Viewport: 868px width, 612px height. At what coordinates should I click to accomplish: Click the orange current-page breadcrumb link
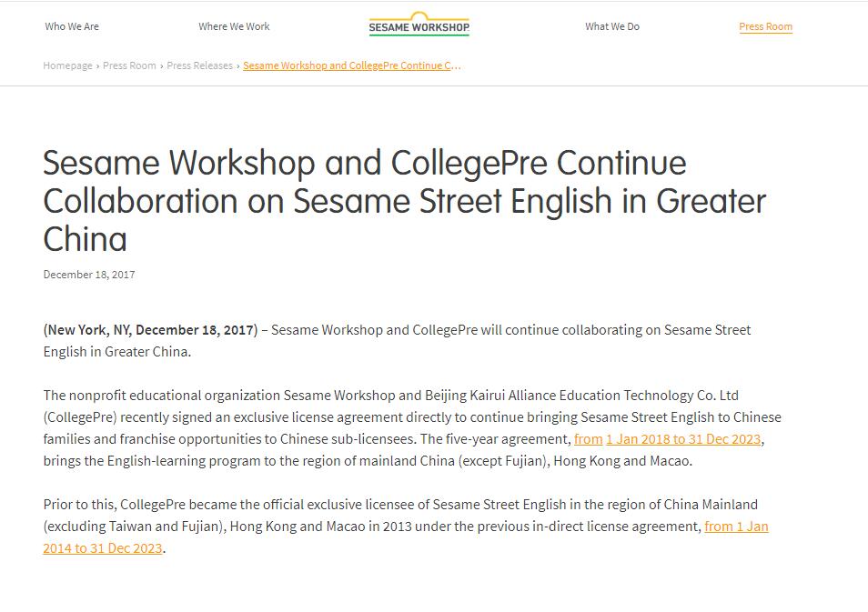click(x=351, y=65)
